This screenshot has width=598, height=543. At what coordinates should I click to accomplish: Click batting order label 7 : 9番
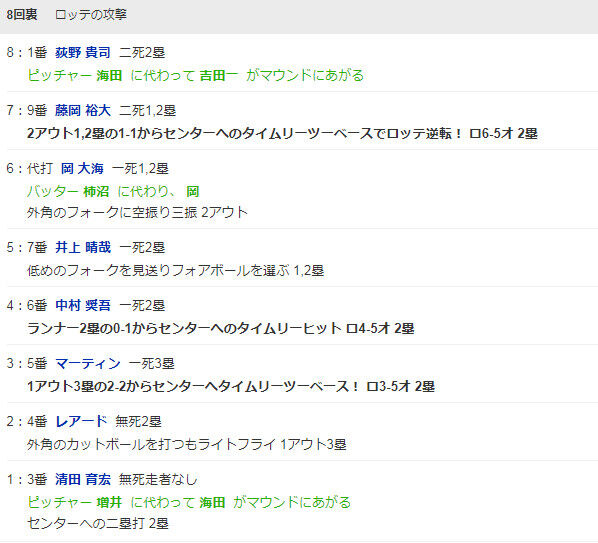click(x=27, y=111)
